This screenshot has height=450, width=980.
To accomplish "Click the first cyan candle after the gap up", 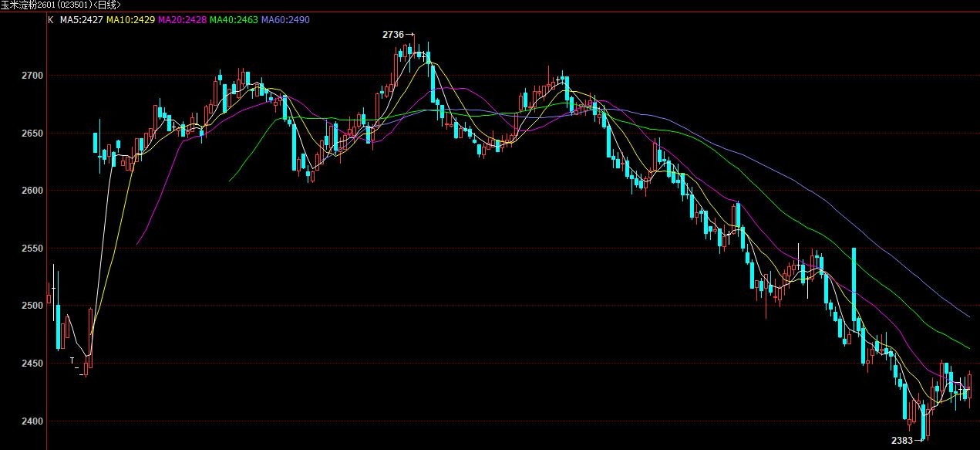I will [96, 143].
